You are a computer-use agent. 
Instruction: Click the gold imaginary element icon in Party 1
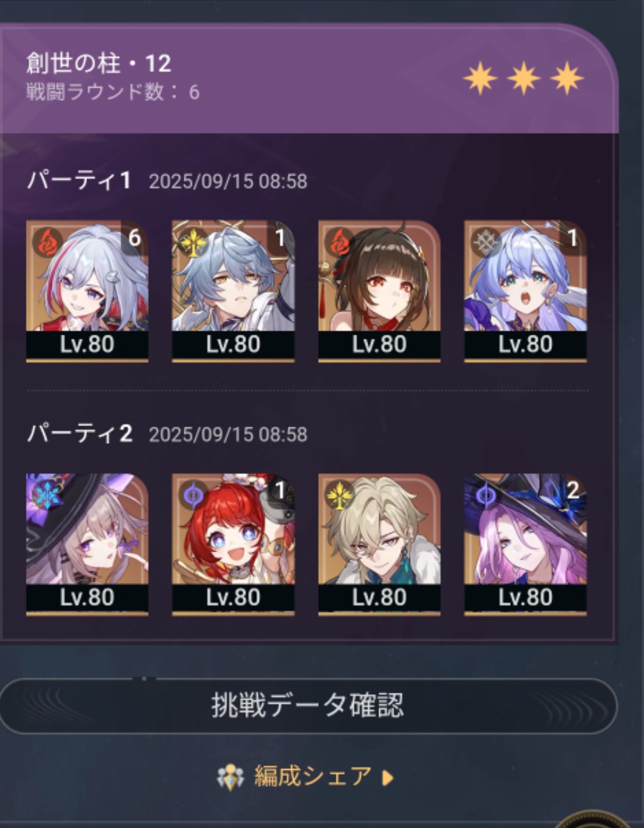(x=194, y=242)
